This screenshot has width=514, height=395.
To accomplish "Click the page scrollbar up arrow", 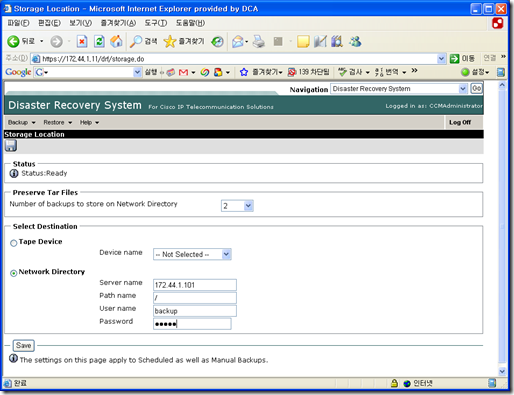I will click(x=502, y=85).
